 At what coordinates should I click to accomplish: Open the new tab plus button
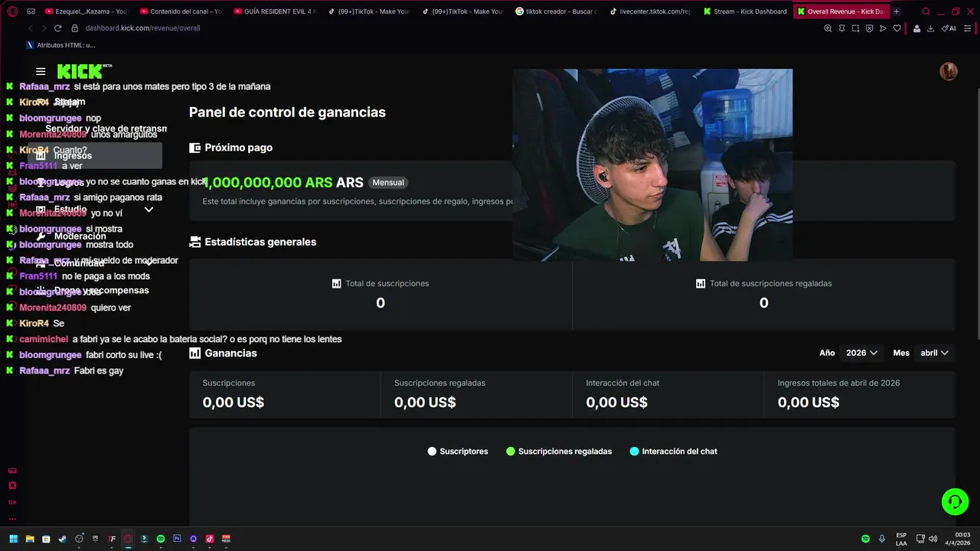(x=897, y=11)
